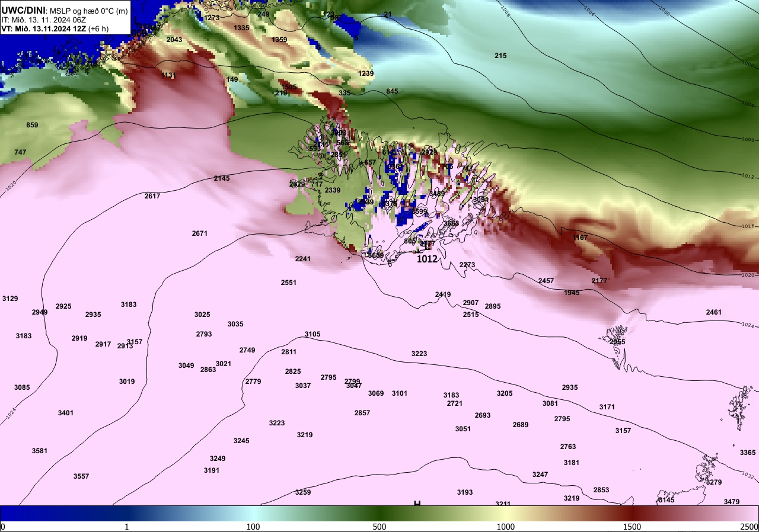
Task: Click the 3581 height value
Action: tap(40, 451)
